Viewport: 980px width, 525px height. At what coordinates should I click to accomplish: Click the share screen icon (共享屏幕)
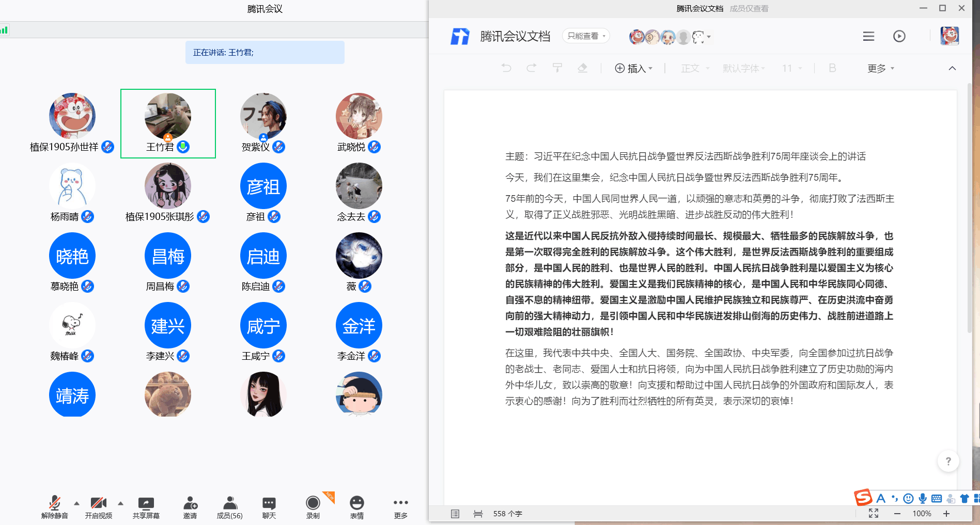(x=146, y=504)
